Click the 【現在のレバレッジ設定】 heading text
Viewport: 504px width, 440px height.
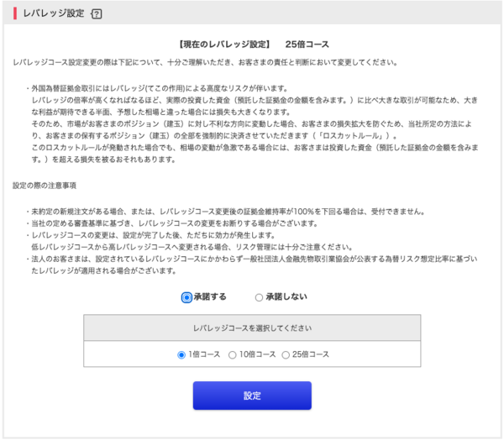click(x=223, y=44)
